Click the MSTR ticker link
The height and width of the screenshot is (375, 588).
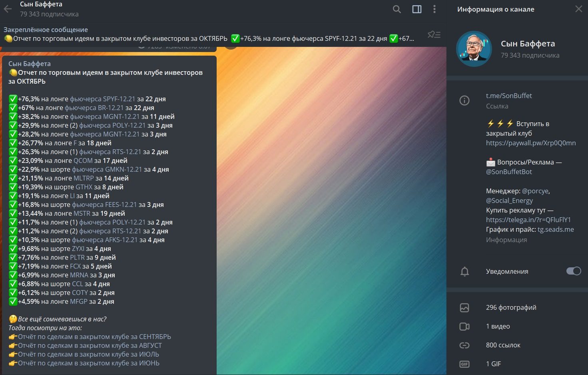tap(82, 213)
